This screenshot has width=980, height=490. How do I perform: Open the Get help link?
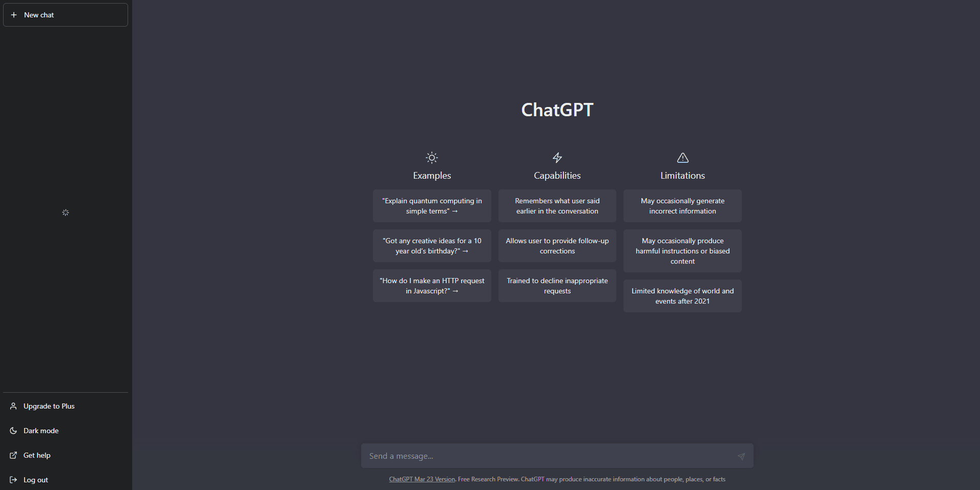click(x=66, y=455)
